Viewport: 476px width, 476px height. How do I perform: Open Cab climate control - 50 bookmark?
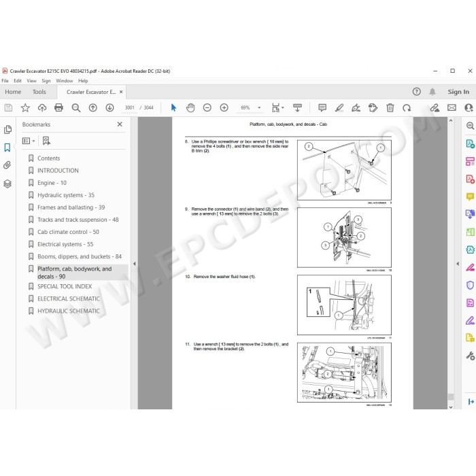click(68, 232)
